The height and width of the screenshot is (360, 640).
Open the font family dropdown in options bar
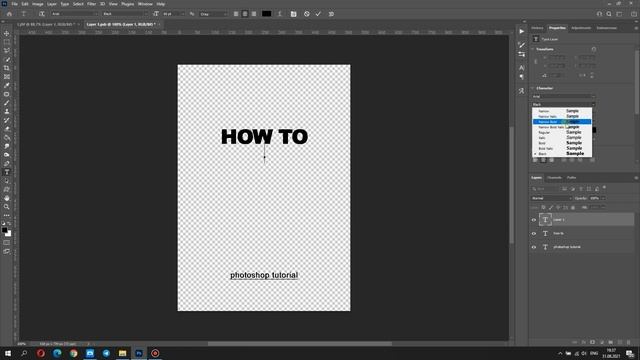coord(74,14)
